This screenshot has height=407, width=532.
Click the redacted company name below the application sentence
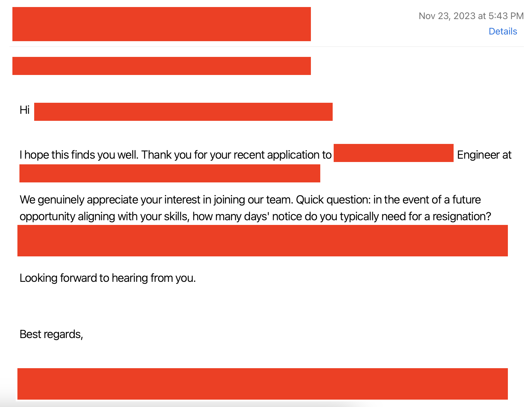pos(170,173)
